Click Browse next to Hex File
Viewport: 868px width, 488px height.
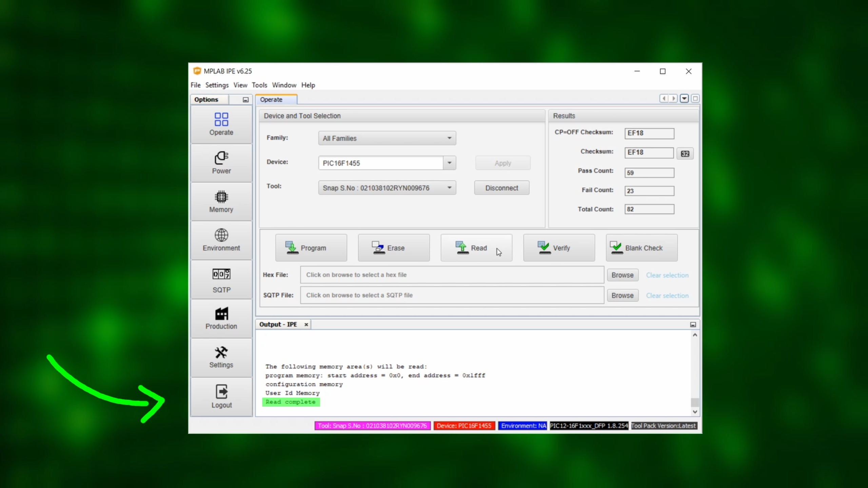tap(622, 275)
